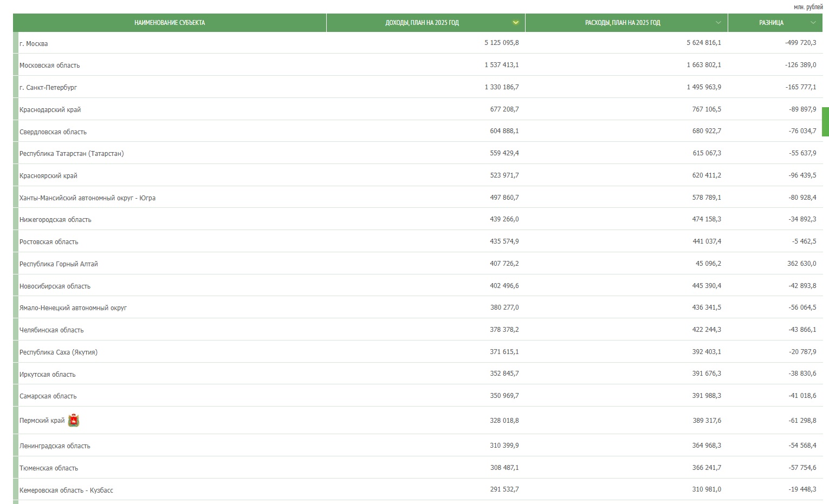This screenshot has width=829, height=504.
Task: Click income value 402 496,6
Action: pyautogui.click(x=504, y=286)
